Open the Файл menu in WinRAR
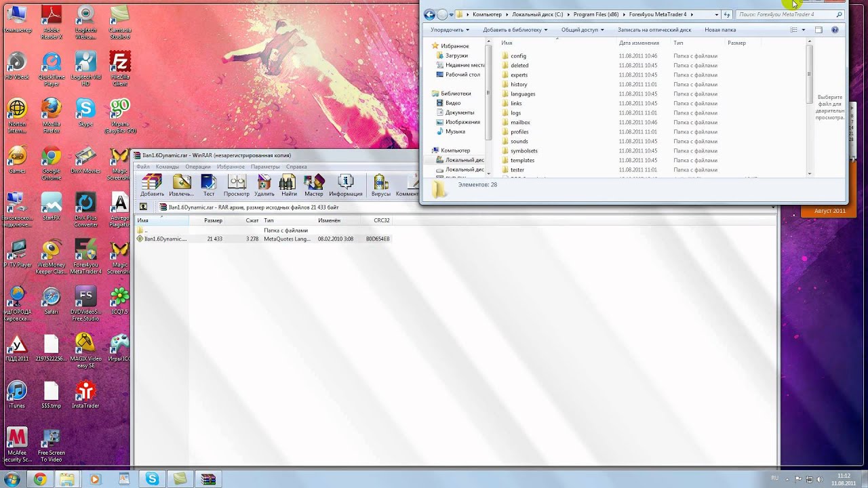868x488 pixels. point(142,167)
